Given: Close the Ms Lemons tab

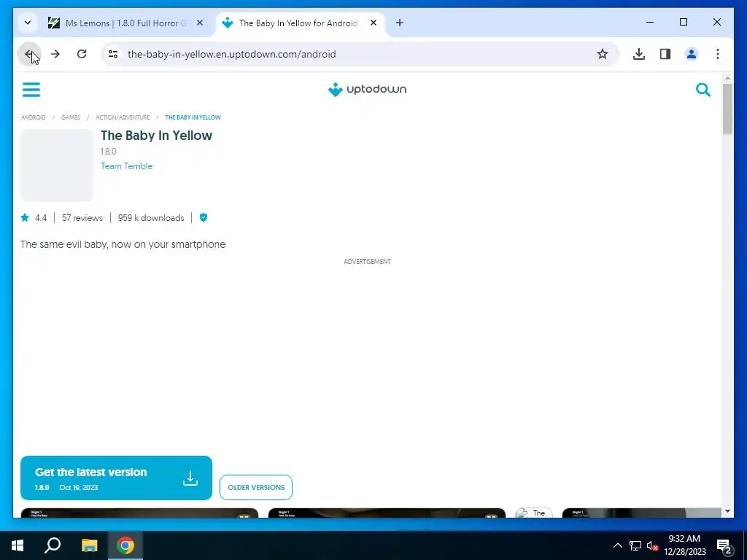Looking at the screenshot, I should [200, 23].
